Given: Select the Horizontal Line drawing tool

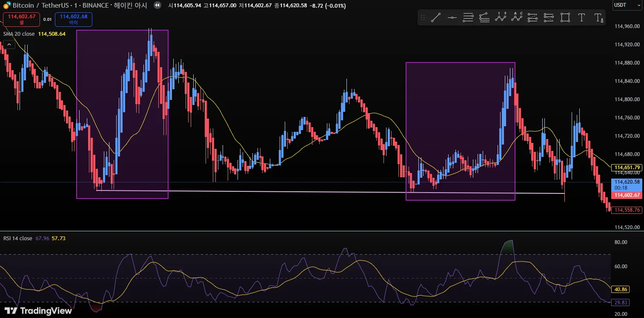Looking at the screenshot, I should tap(452, 17).
